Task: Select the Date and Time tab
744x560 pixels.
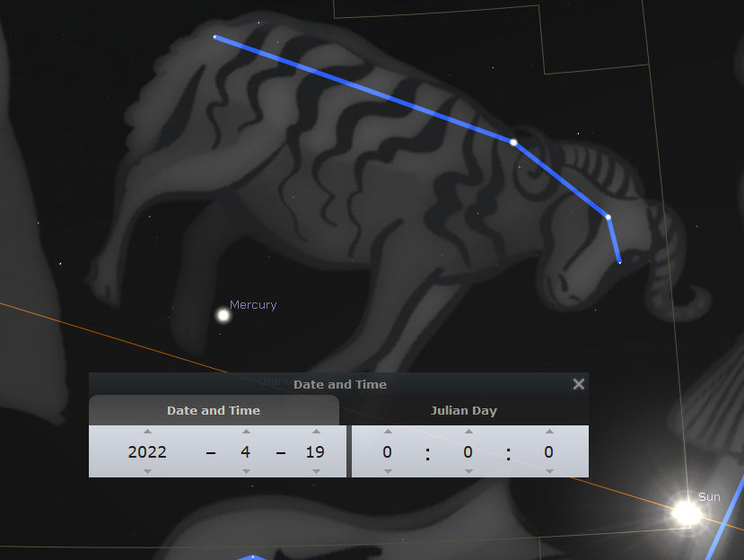Action: (214, 410)
